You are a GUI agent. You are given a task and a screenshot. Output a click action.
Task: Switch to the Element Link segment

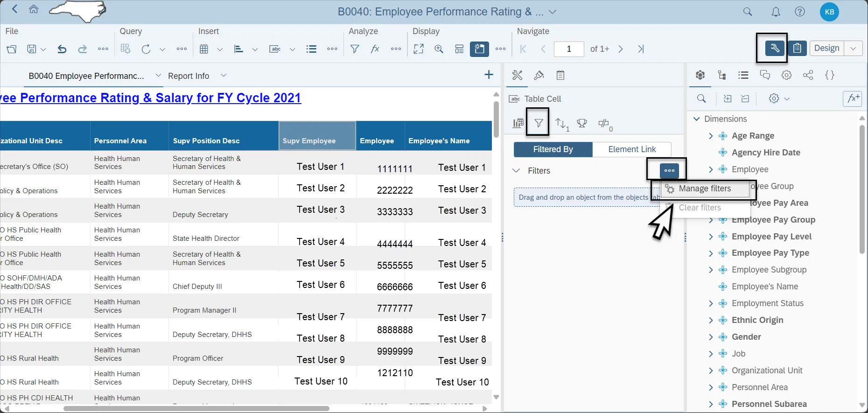(632, 149)
